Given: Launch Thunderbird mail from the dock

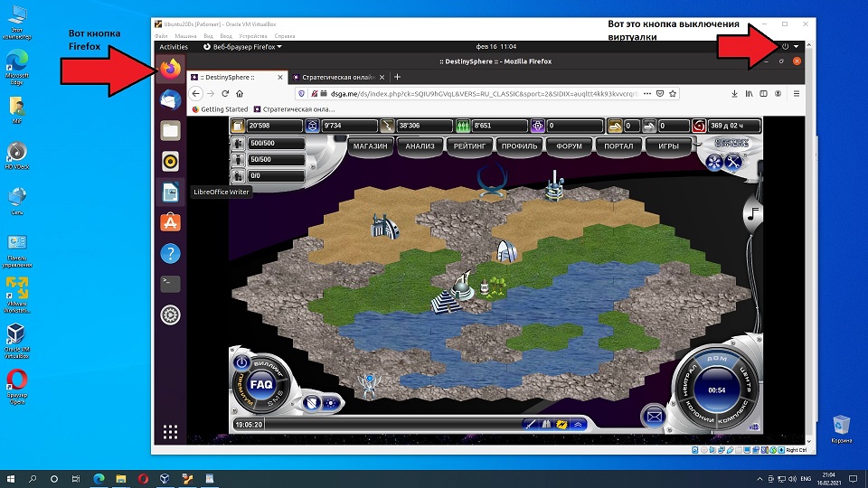Looking at the screenshot, I should pyautogui.click(x=170, y=99).
